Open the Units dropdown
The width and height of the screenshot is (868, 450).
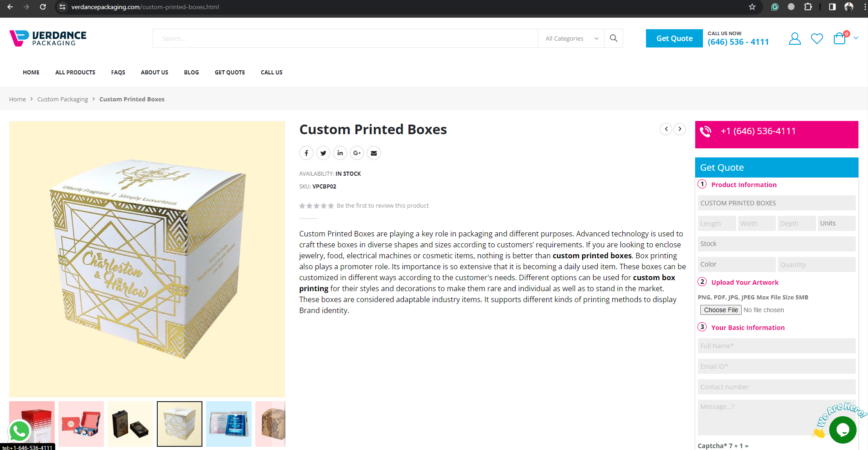click(836, 223)
